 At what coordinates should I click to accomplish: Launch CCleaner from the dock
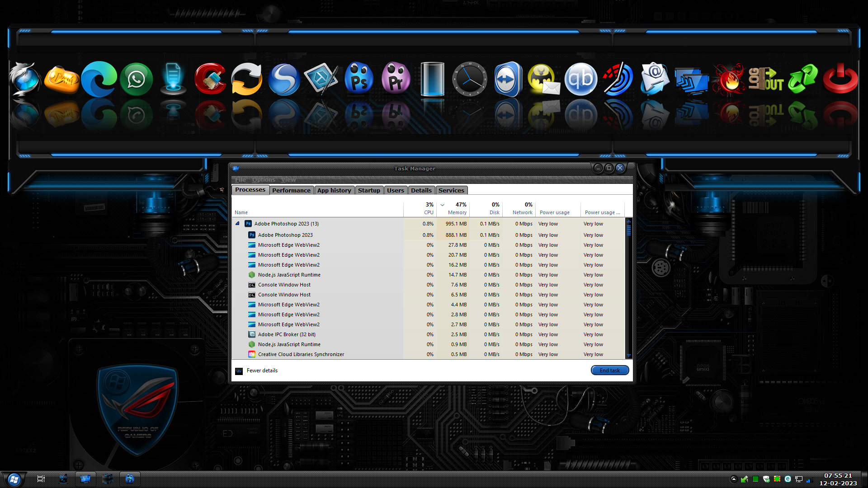(x=210, y=79)
